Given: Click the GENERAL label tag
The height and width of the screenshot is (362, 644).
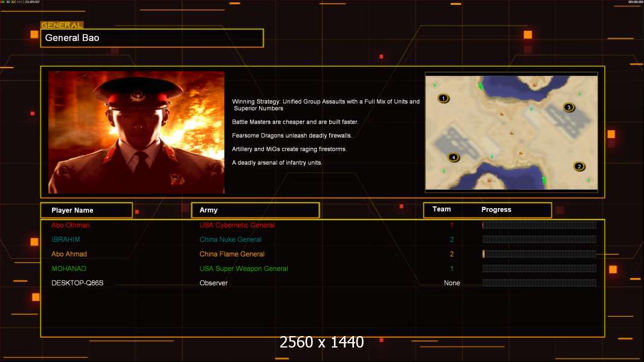Looking at the screenshot, I should [x=62, y=25].
